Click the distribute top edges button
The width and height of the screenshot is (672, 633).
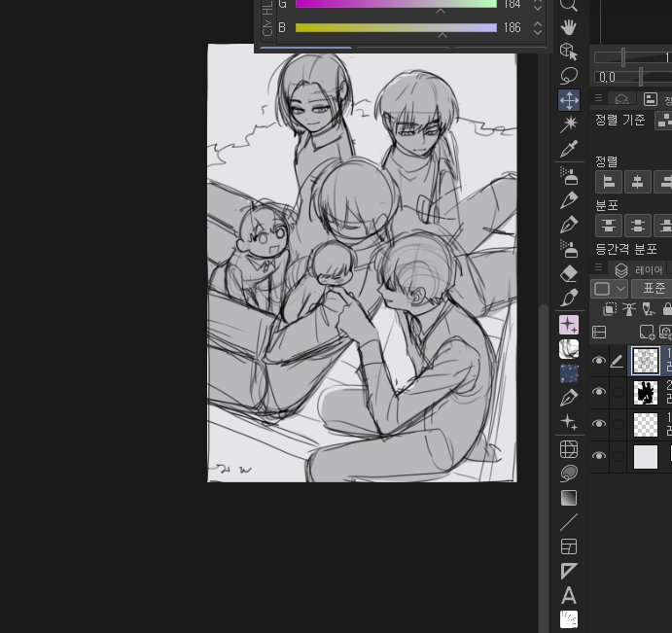coord(609,226)
